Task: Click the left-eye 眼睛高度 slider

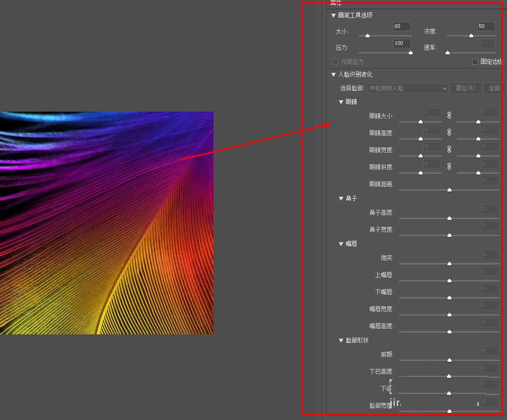Action: point(420,139)
